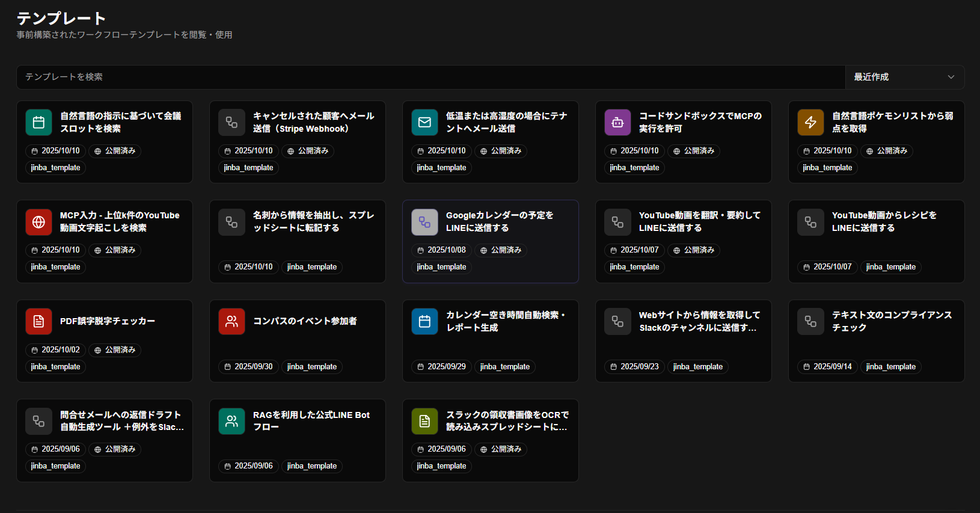Click the workflow icon on キャンセルされた顧客へメール送信 card

[x=231, y=122]
